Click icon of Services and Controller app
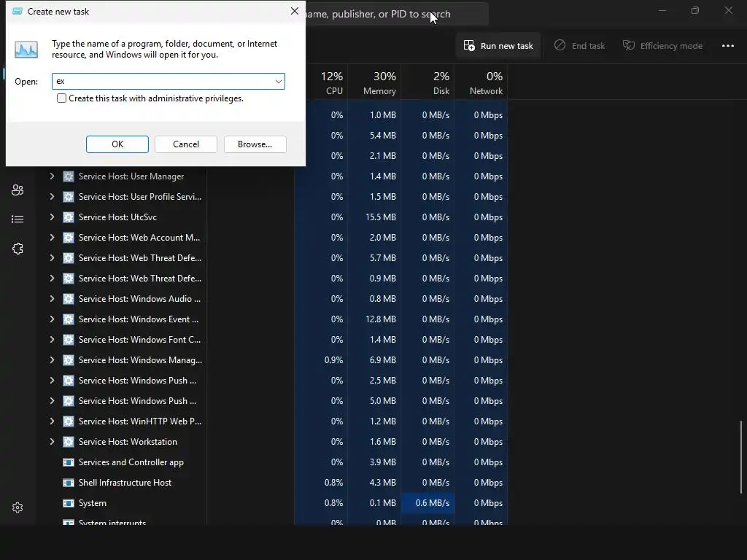Image resolution: width=747 pixels, height=560 pixels. click(69, 462)
